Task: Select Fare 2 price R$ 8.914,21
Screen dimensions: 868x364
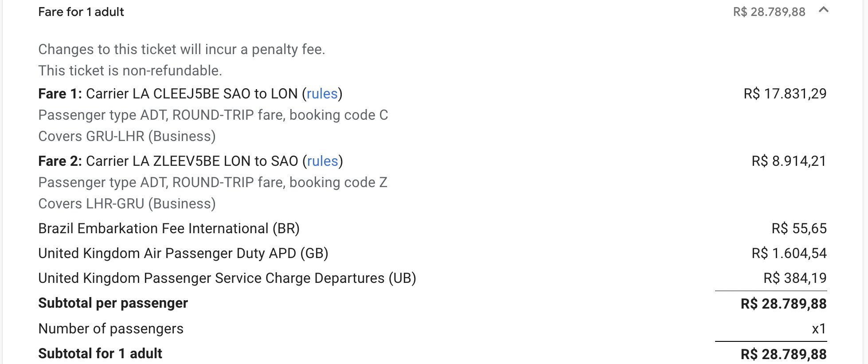Action: tap(789, 161)
